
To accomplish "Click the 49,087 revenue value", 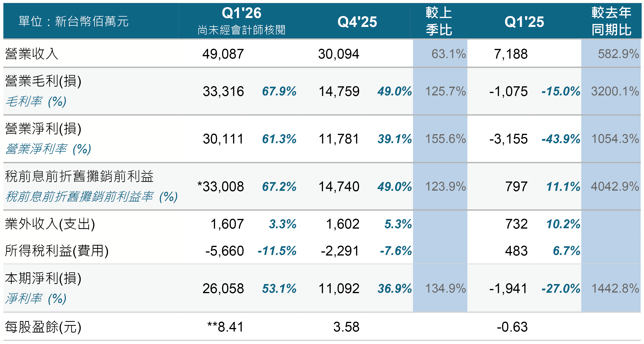I will coord(223,54).
